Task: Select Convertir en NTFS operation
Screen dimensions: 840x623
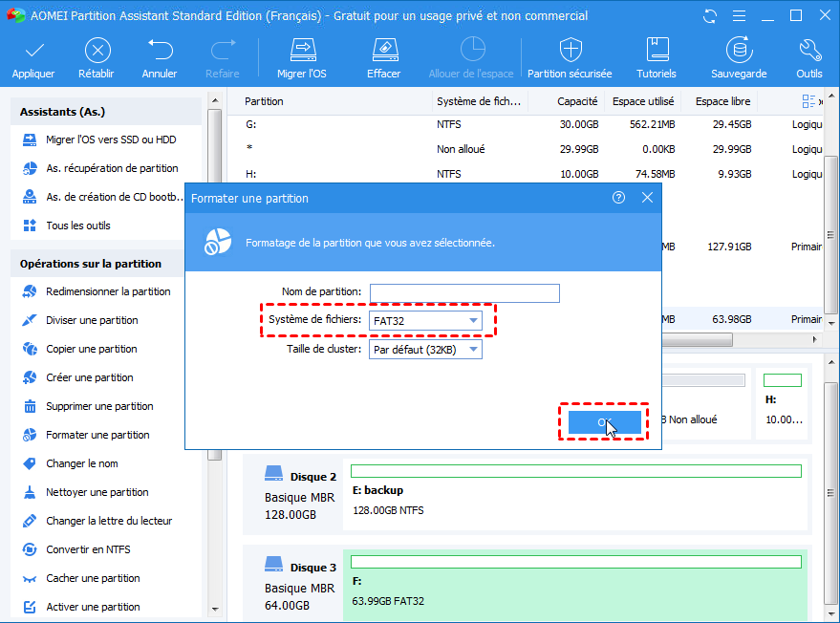Action: (x=76, y=549)
